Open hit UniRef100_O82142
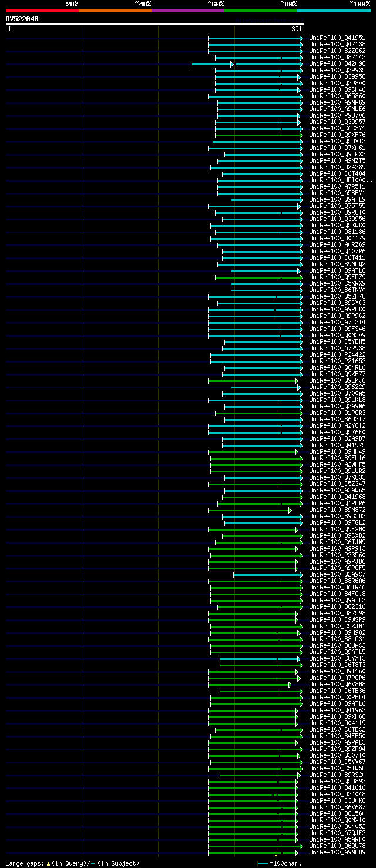Image resolution: width=376 pixels, height=868 pixels. pos(337,57)
